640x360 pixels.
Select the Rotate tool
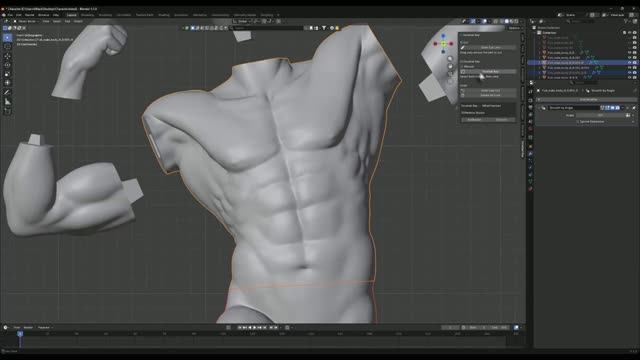[x=7, y=65]
